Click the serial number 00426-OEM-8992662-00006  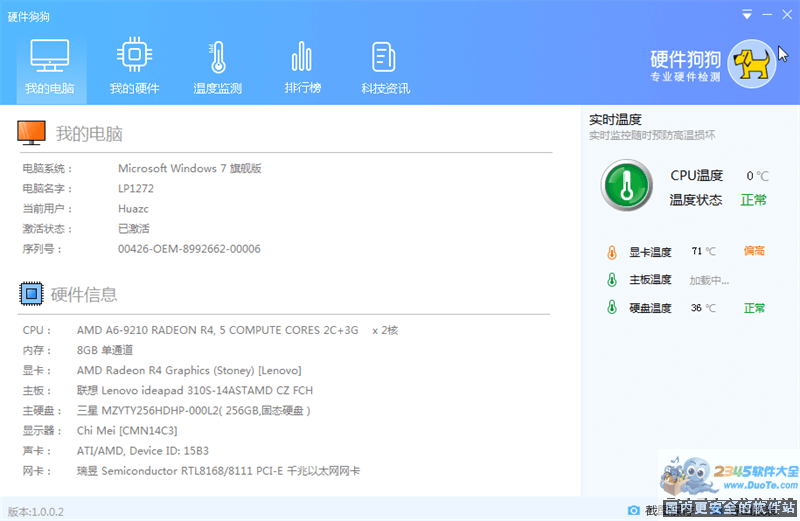[x=189, y=249]
